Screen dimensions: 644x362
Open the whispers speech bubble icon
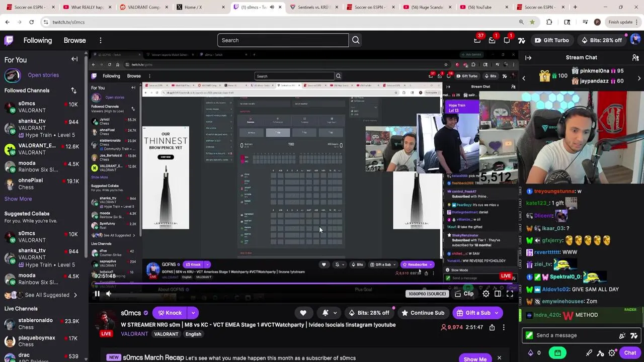click(507, 40)
